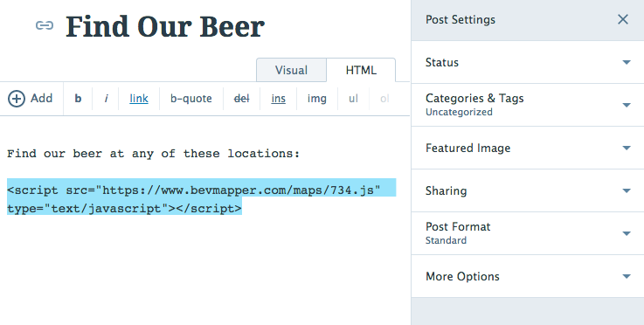
Task: Expand the Categories & Tags section
Action: click(x=528, y=105)
